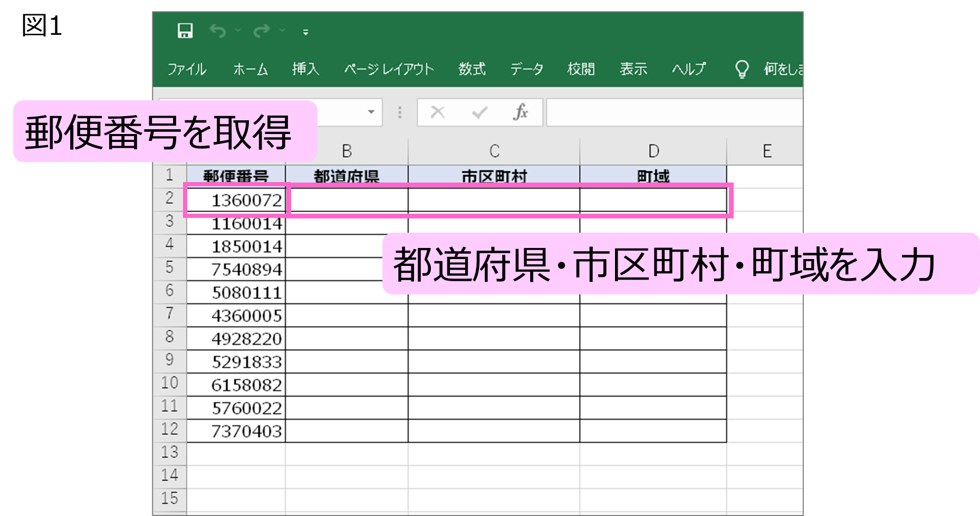The width and height of the screenshot is (980, 516).
Task: Select row 7 header
Action: click(x=169, y=315)
